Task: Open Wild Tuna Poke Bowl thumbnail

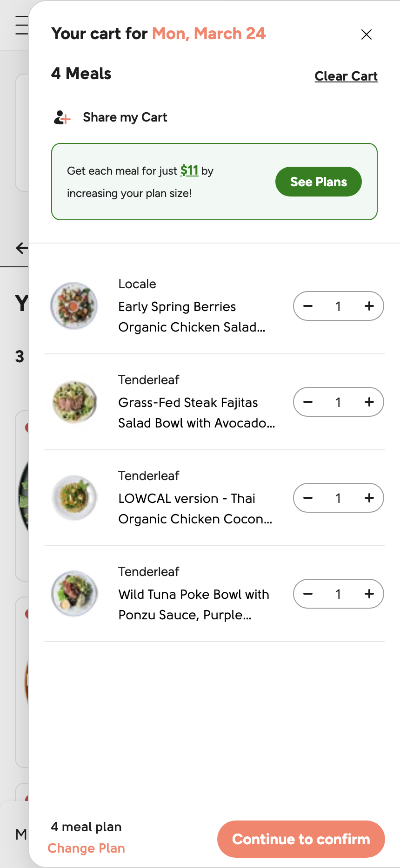Action: click(74, 594)
